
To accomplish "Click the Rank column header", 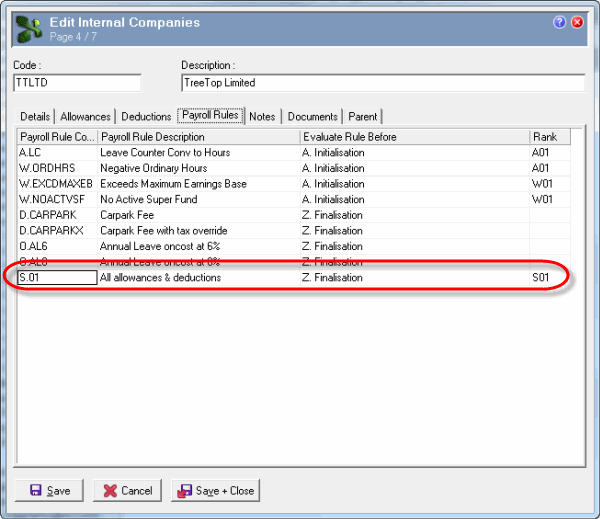I will tap(549, 137).
